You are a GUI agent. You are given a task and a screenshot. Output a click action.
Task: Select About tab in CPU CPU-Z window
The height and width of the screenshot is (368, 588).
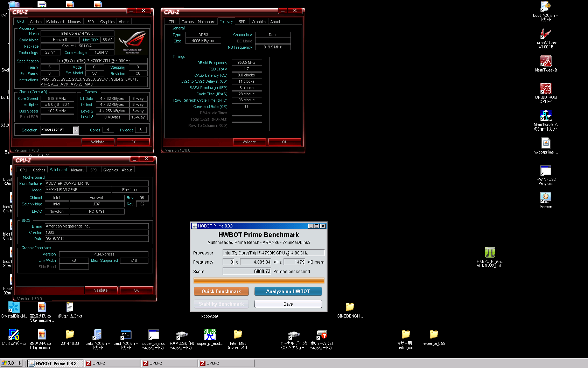click(x=124, y=22)
